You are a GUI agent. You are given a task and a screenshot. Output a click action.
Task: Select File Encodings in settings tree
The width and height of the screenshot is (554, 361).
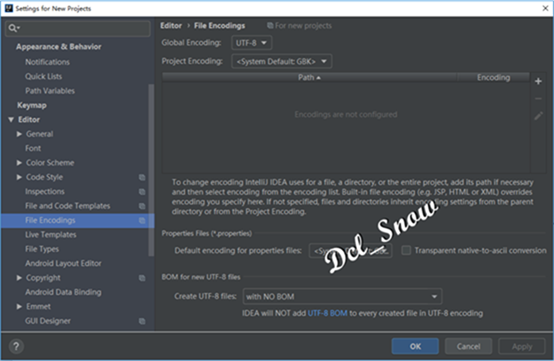pyautogui.click(x=78, y=220)
